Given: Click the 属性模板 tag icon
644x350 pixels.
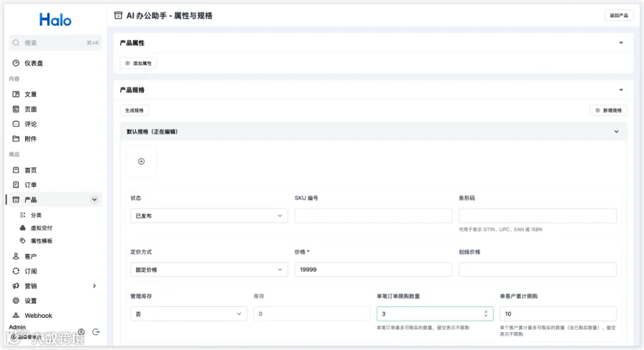Looking at the screenshot, I should coord(23,240).
